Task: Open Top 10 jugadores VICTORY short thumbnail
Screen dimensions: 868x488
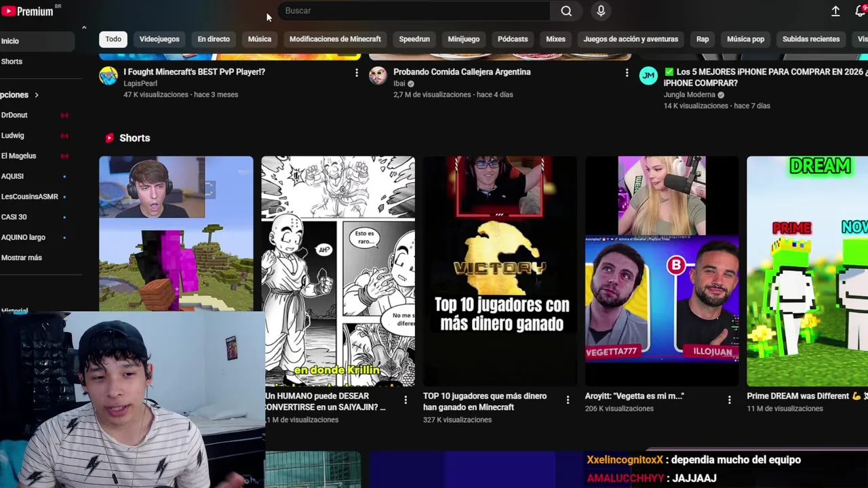Action: pos(500,271)
